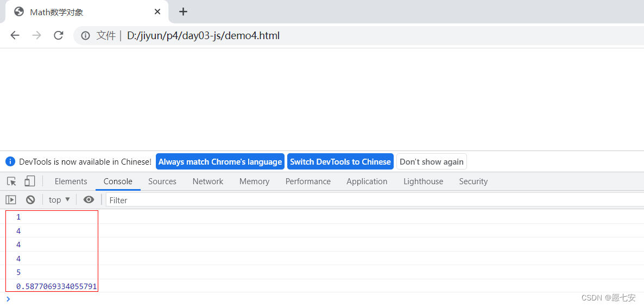The image size is (644, 307).
Task: Click Don't show again
Action: click(432, 161)
